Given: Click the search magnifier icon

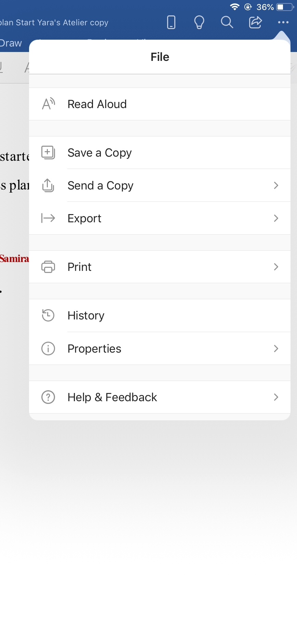Looking at the screenshot, I should point(227,23).
